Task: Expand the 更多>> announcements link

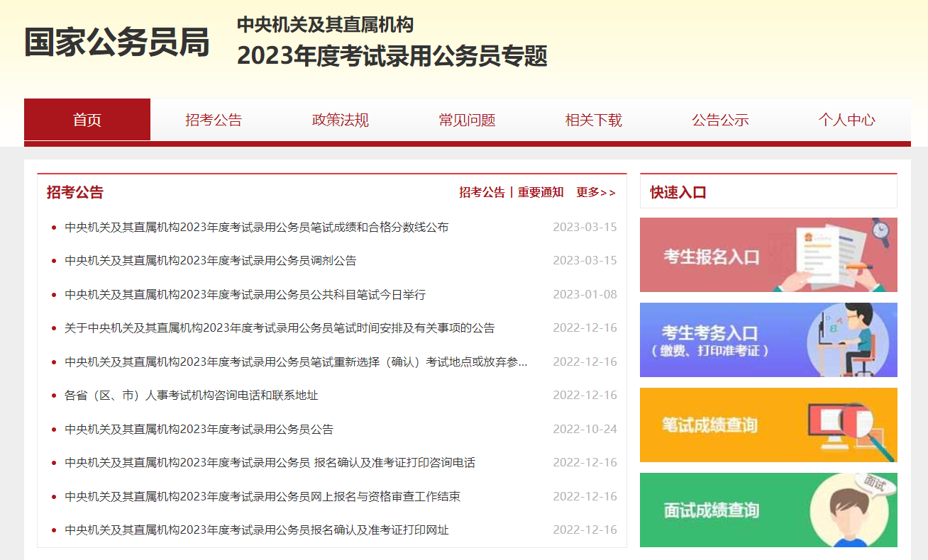Action: [x=596, y=192]
